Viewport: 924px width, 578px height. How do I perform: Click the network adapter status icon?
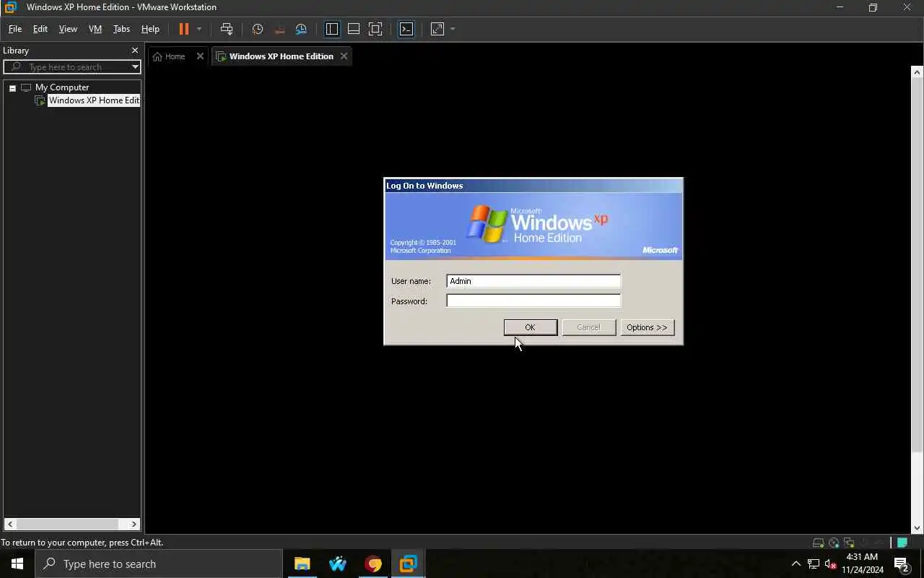coord(849,543)
